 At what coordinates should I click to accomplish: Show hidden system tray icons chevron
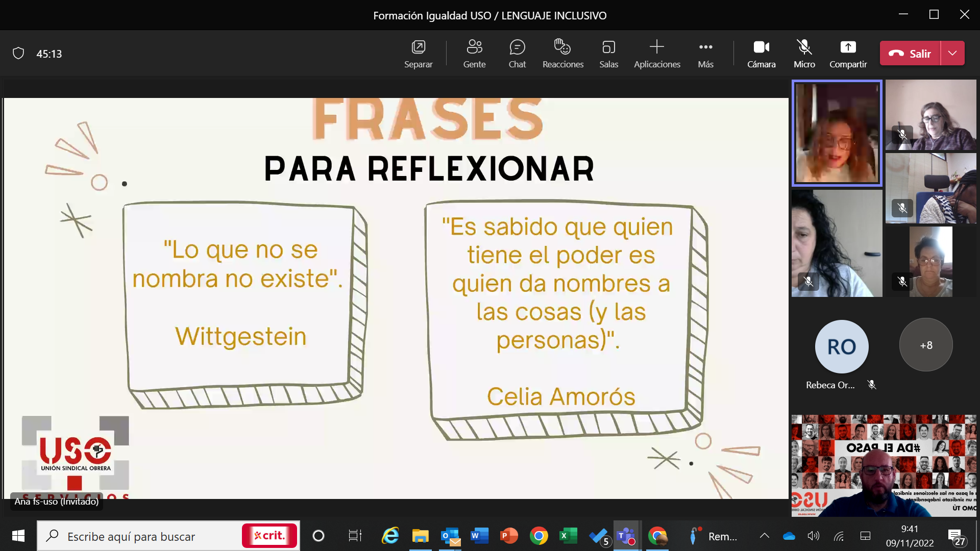tap(764, 536)
